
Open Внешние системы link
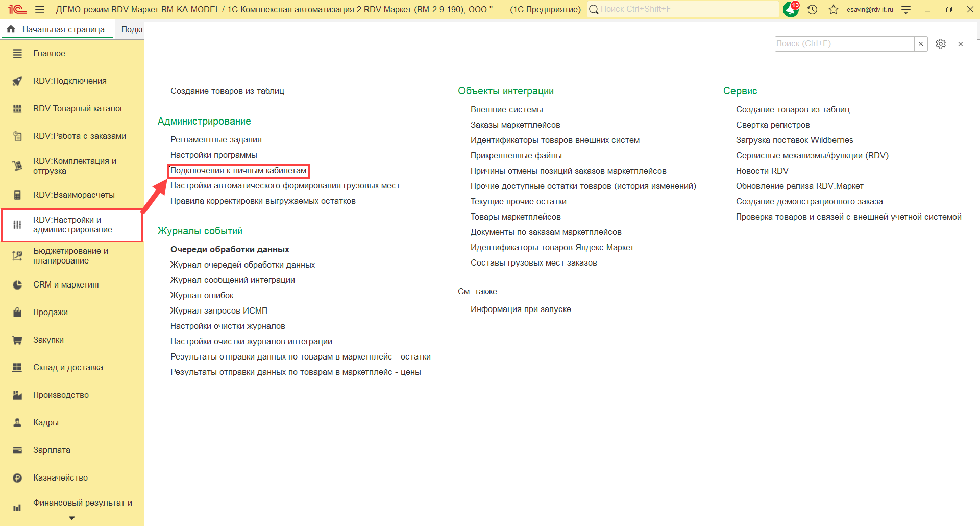point(507,110)
